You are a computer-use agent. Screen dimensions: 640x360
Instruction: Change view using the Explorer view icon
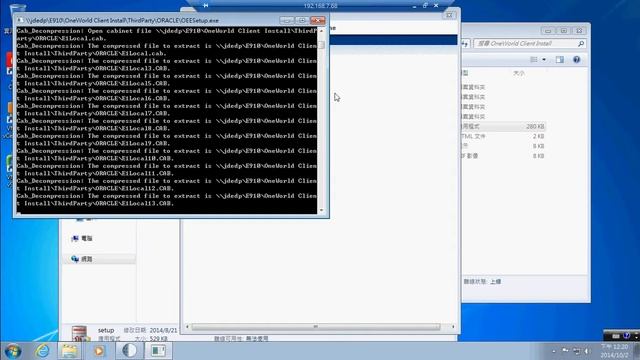(533, 60)
